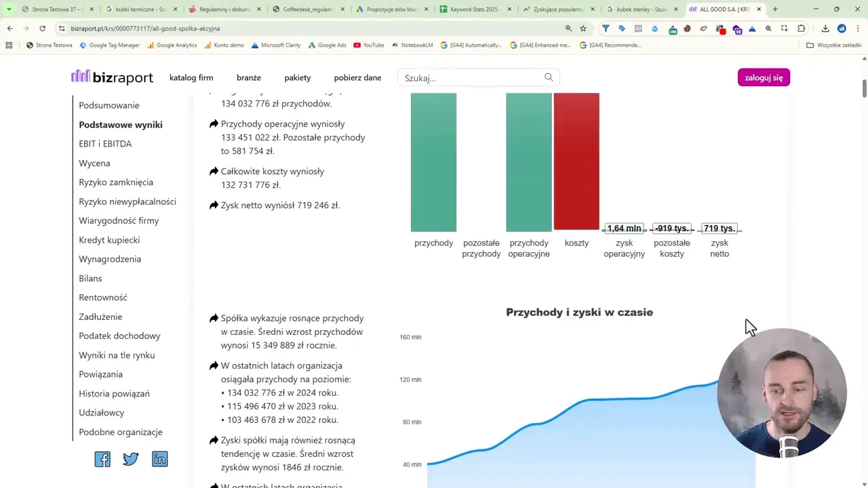Go to Kredyt kupiecki section
This screenshot has width=868, height=488.
click(x=109, y=240)
